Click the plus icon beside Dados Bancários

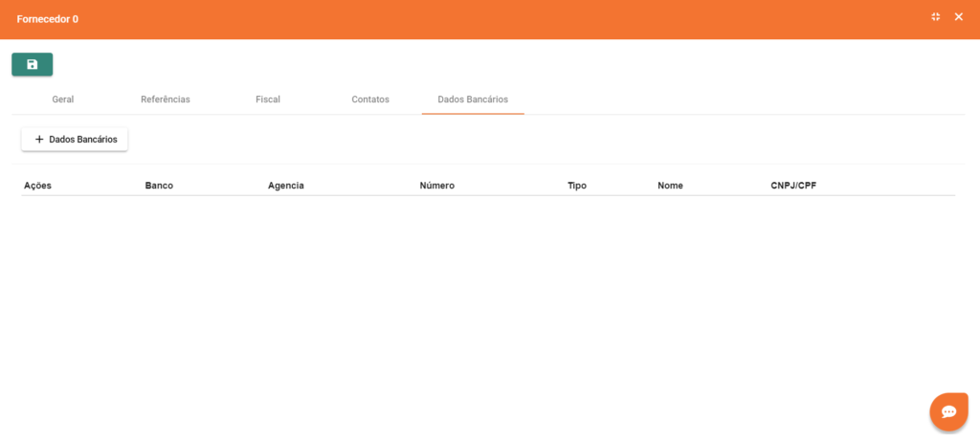coord(39,140)
